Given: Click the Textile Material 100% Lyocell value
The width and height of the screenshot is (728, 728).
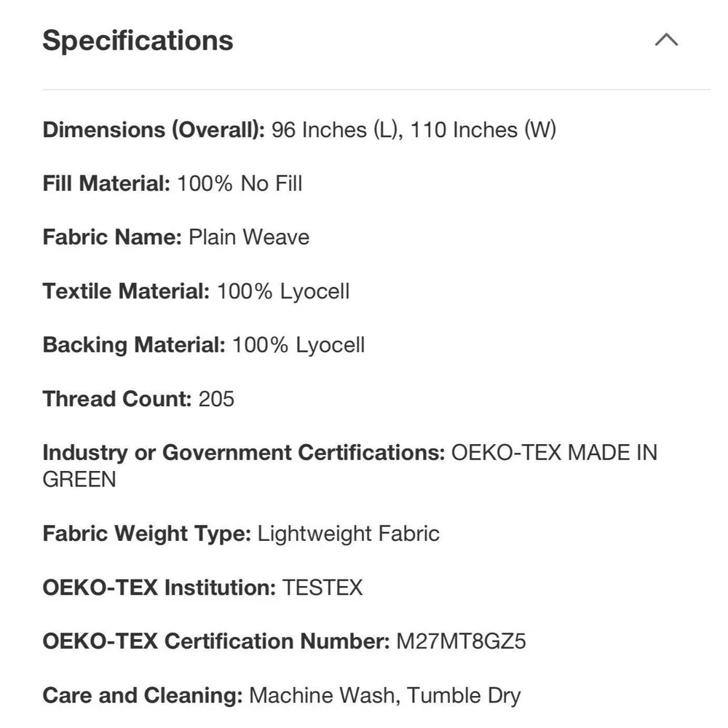Looking at the screenshot, I should click(283, 291).
